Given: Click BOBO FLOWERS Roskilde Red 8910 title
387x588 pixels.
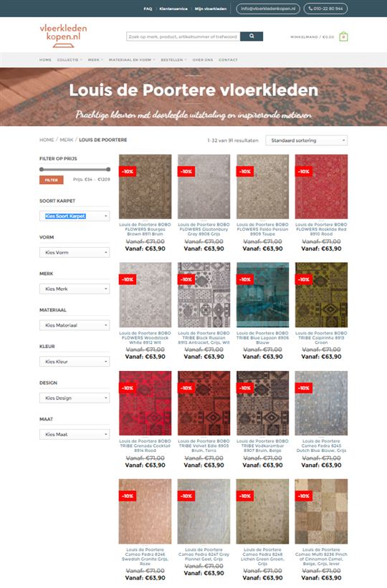Looking at the screenshot, I should coord(321,229).
